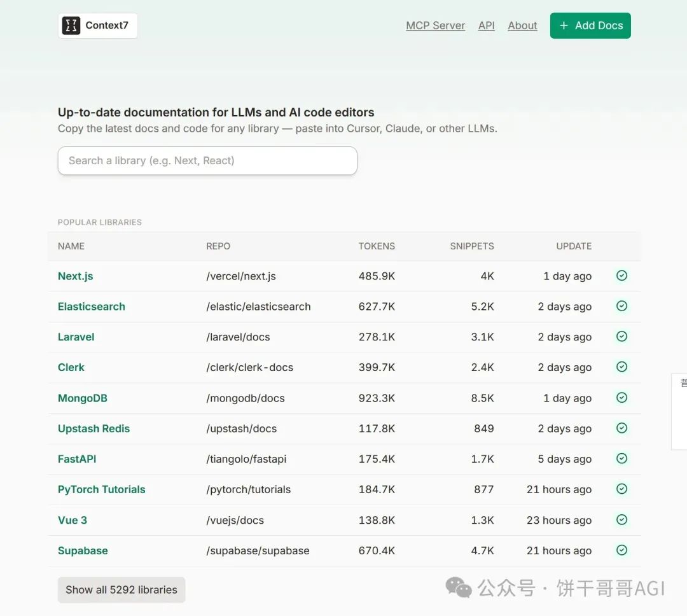Click the check status icon for Upstash Redis
Viewport: 687px width, 616px height.
(x=621, y=428)
